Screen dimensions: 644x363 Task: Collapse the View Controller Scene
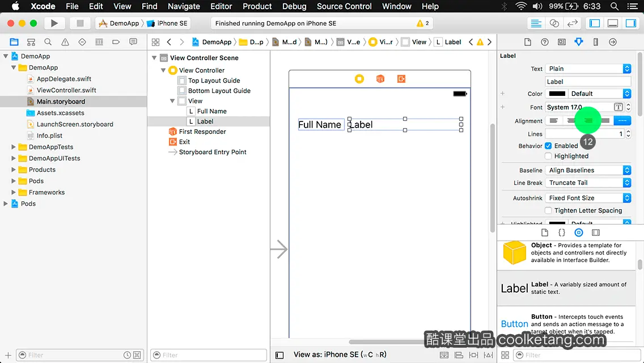[x=154, y=58]
